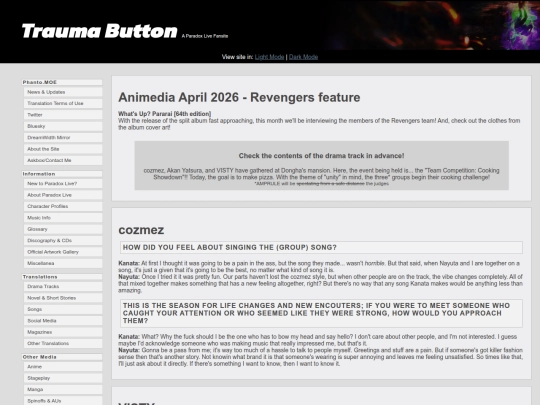Screen dimensions: 540x405
Task: Open New to Paradox Live? page
Action: [63, 184]
